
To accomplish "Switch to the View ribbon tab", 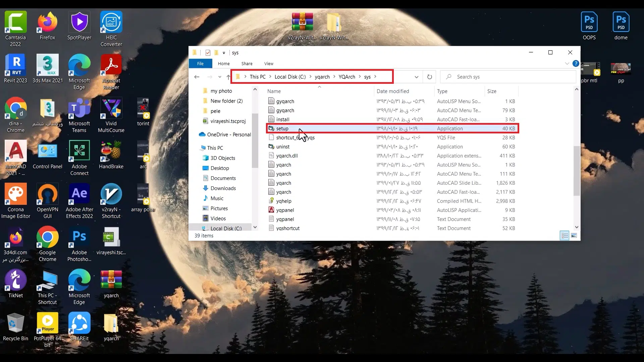I will pos(269,63).
